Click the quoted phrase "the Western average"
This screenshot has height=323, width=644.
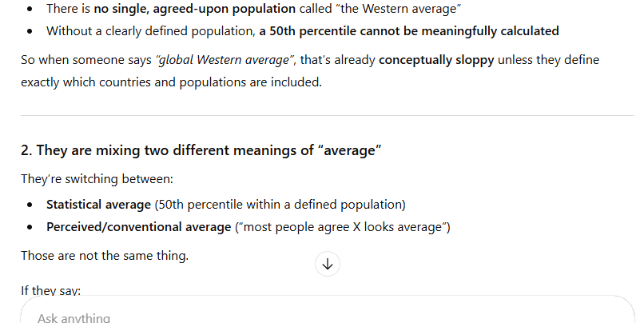pyautogui.click(x=399, y=9)
